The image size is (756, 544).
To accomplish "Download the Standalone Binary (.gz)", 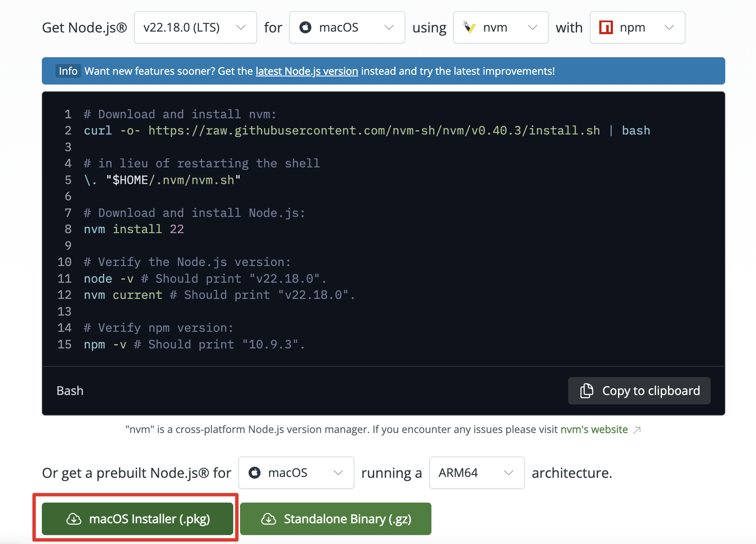I will tap(336, 519).
